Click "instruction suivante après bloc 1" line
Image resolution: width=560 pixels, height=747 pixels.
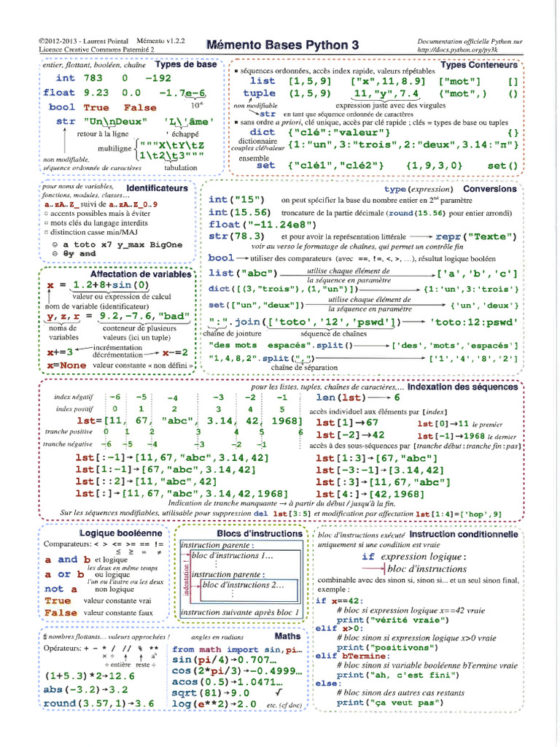[240, 613]
